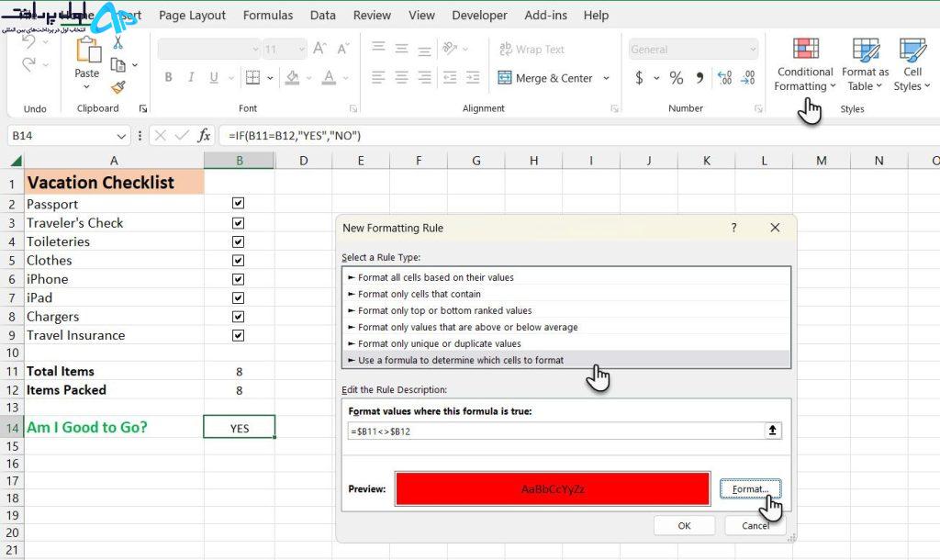The image size is (940, 560).
Task: Click Merge & Center button
Action: (x=545, y=78)
